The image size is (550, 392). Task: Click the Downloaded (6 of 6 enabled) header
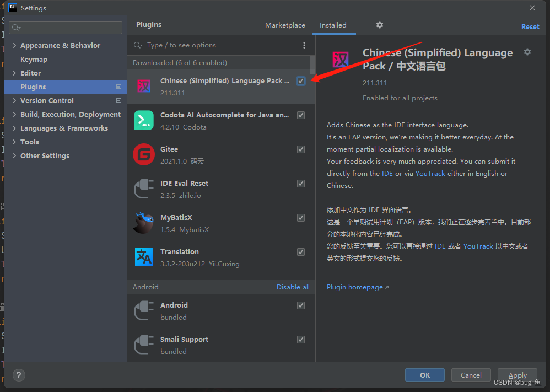tap(180, 62)
